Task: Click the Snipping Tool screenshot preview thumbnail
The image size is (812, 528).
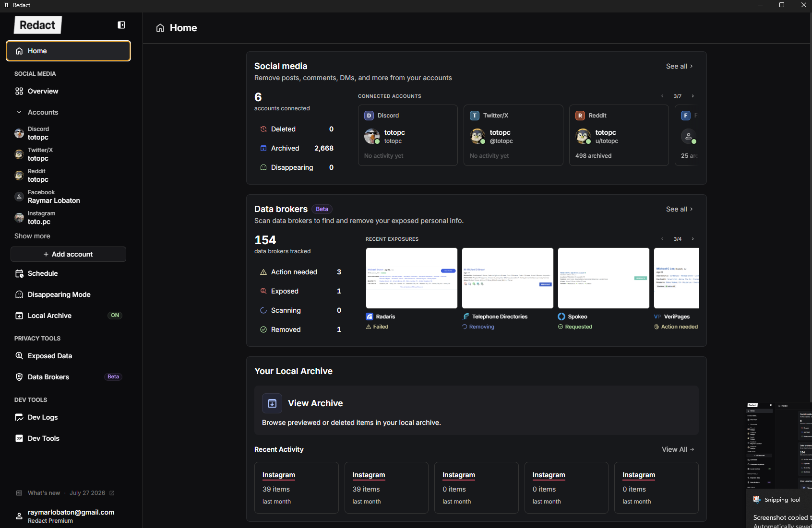Action: click(779, 446)
